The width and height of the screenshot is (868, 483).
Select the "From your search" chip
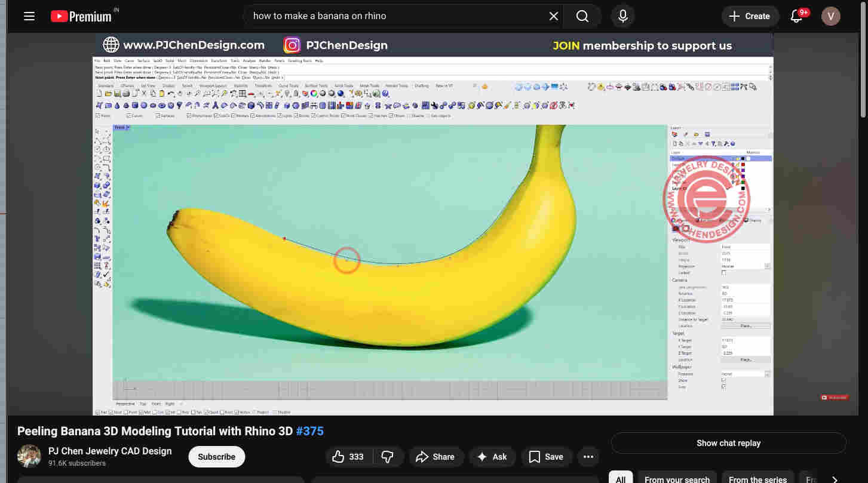pyautogui.click(x=677, y=479)
